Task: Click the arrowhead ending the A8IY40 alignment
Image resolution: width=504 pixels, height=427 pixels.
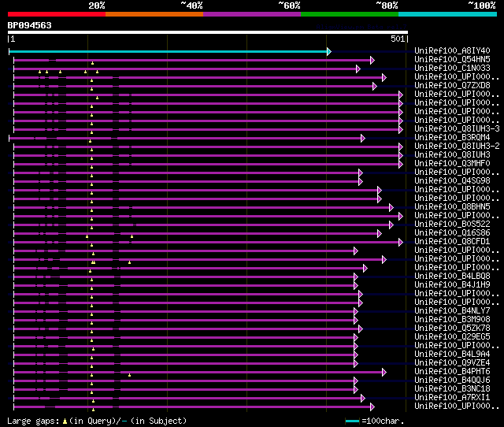Action: click(329, 51)
